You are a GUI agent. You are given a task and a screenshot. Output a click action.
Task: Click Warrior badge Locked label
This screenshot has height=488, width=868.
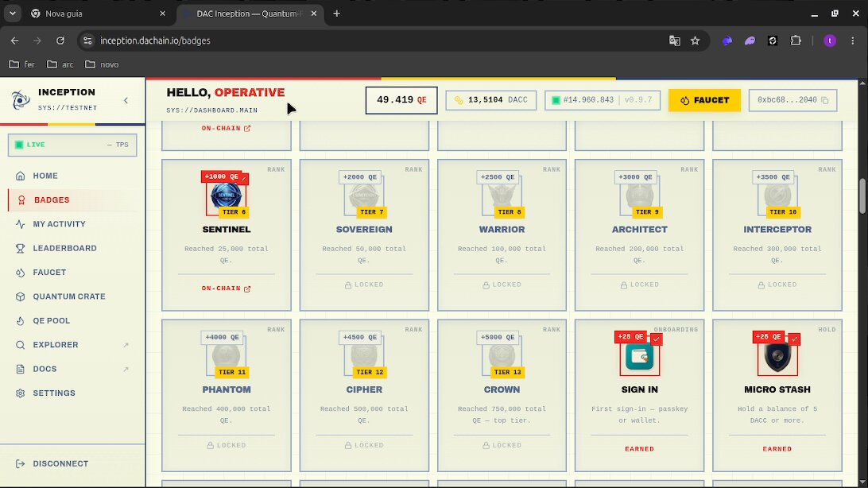502,285
